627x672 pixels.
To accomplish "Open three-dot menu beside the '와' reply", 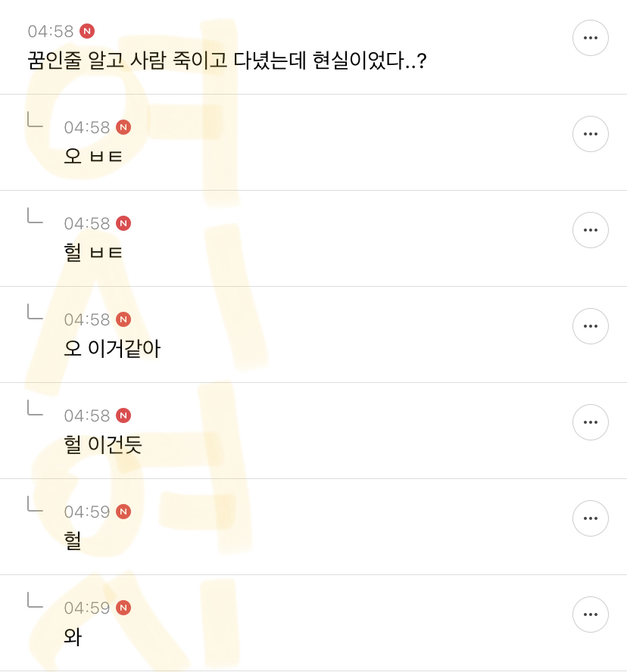I will point(590,614).
